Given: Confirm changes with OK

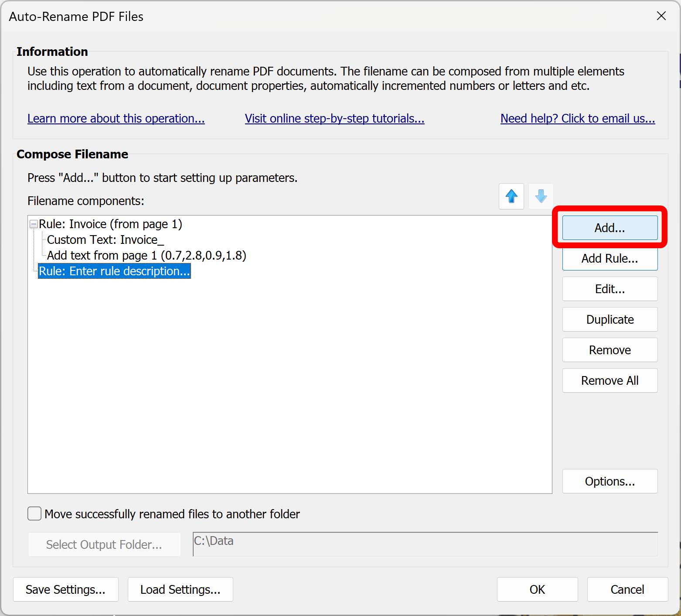Looking at the screenshot, I should click(537, 589).
